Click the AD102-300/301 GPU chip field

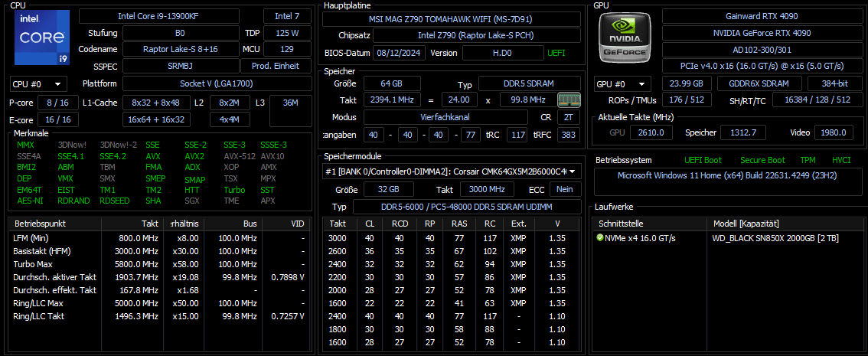(762, 49)
